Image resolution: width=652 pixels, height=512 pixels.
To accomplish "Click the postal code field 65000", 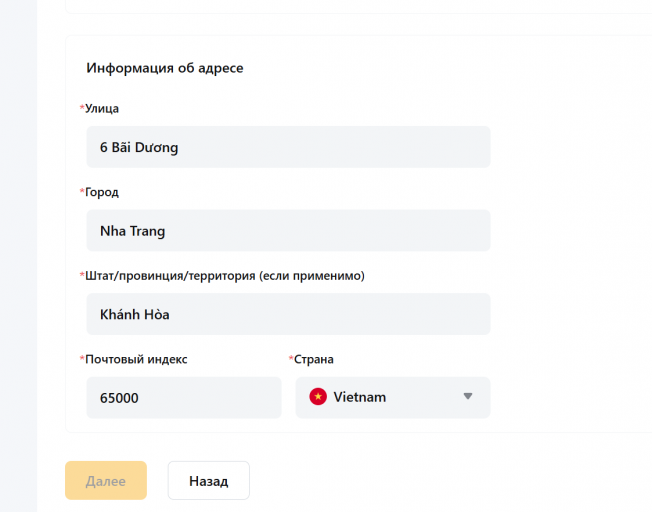I will coord(184,397).
